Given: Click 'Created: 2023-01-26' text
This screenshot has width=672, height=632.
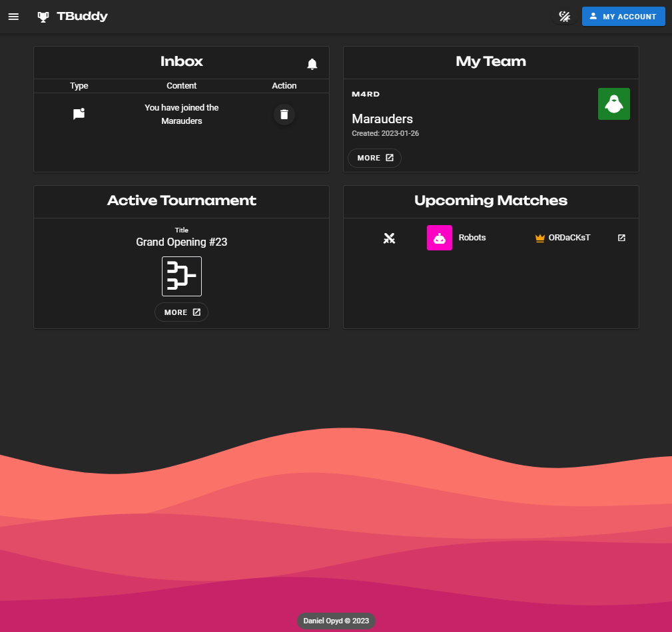Looking at the screenshot, I should (x=386, y=133).
